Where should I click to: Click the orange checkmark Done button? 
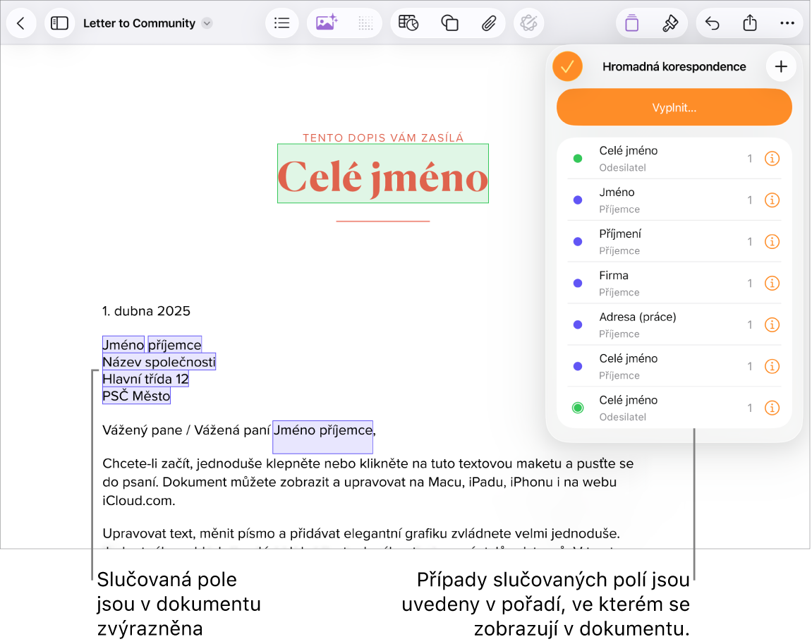(568, 67)
